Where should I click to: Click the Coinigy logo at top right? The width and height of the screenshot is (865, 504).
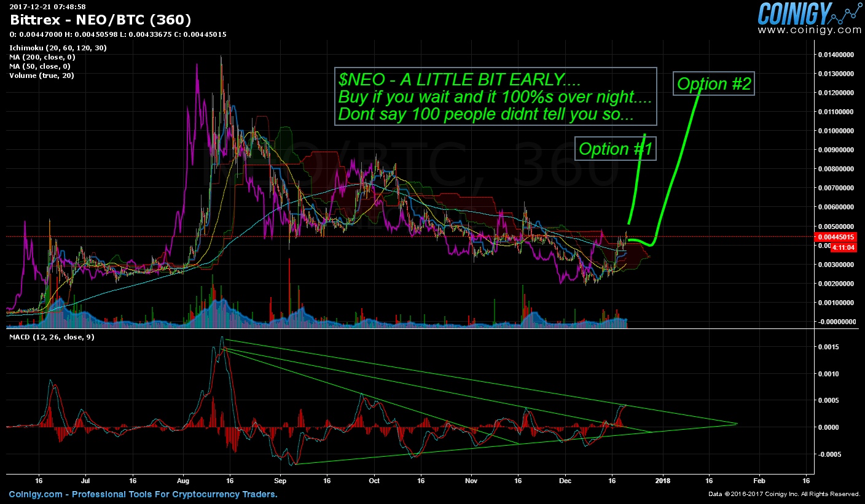coord(808,12)
